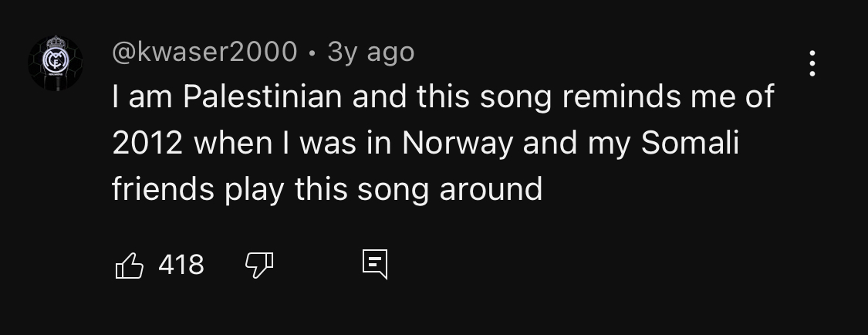Dislike the comment with thumbs-down icon
The image size is (868, 335).
[x=259, y=266]
